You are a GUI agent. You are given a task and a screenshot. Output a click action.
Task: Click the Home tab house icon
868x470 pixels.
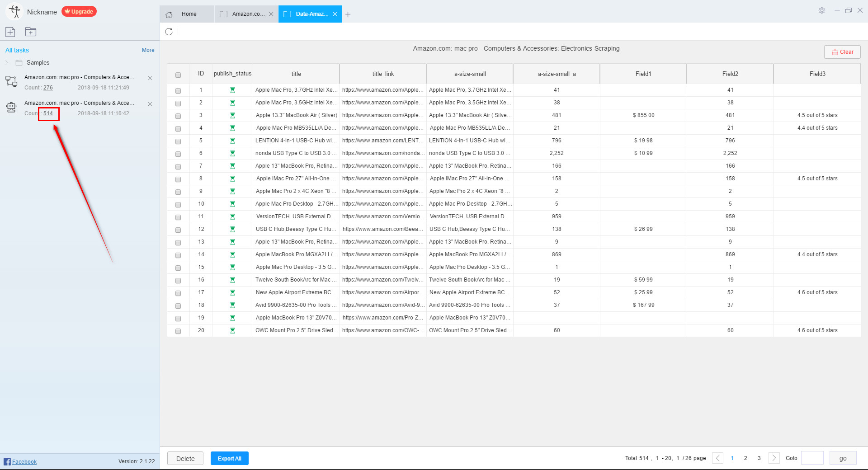(169, 14)
